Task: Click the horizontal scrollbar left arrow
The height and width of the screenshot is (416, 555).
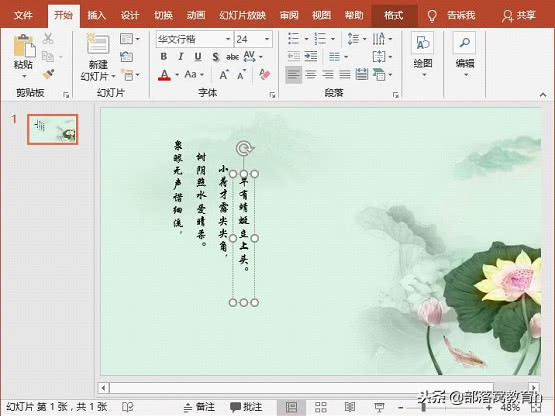Action: point(103,388)
